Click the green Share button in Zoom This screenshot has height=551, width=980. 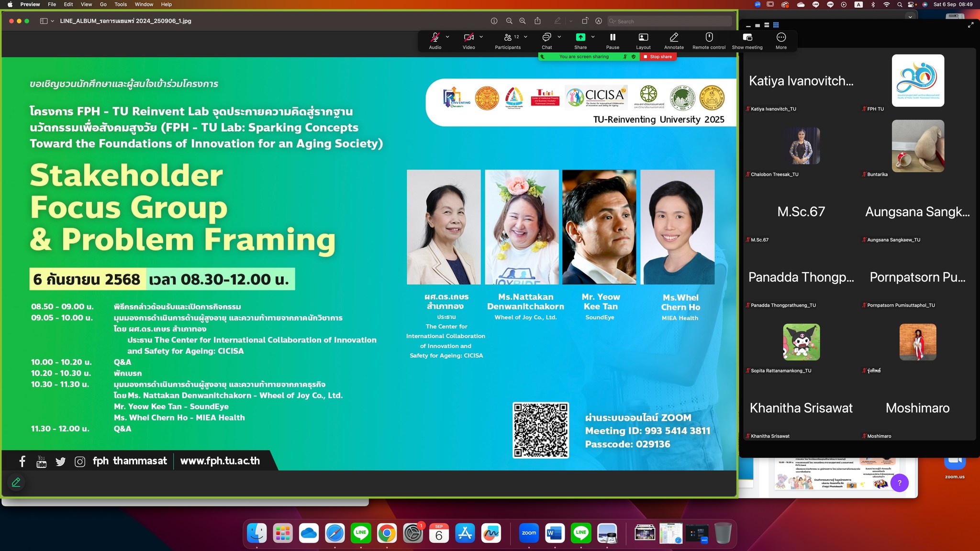[580, 41]
